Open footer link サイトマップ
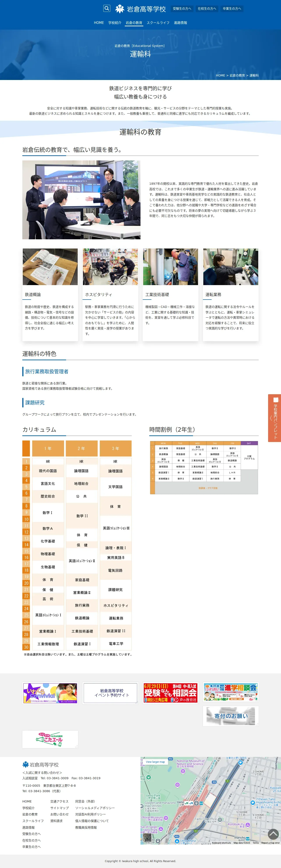281x868 pixels. click(x=59, y=808)
